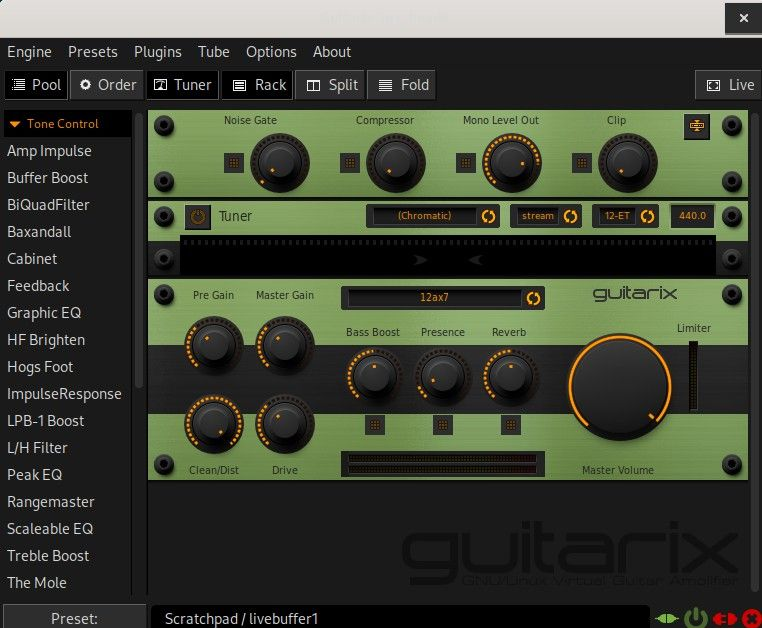Switch to Live mode button

(730, 85)
